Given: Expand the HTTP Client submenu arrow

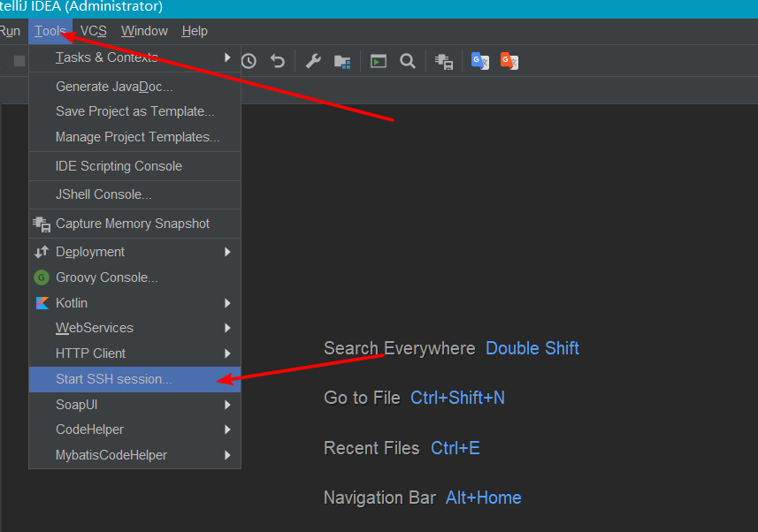Looking at the screenshot, I should click(227, 353).
